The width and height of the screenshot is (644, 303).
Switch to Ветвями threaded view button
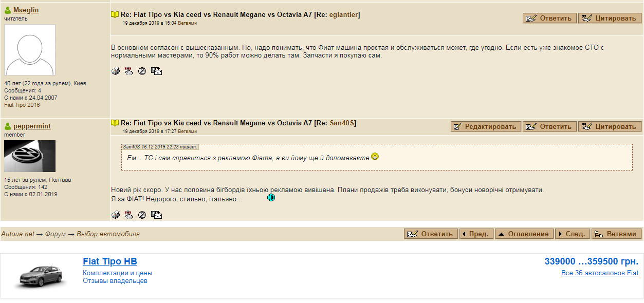pyautogui.click(x=616, y=234)
